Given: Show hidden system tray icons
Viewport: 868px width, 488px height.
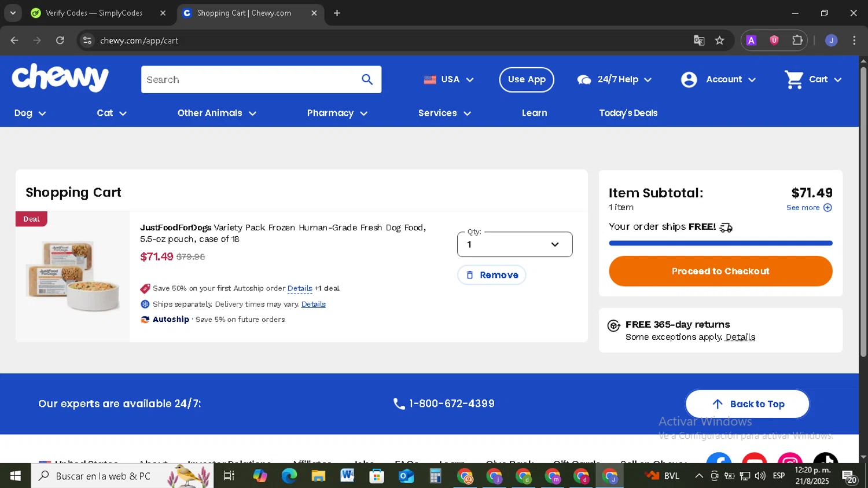Looking at the screenshot, I should (x=699, y=476).
